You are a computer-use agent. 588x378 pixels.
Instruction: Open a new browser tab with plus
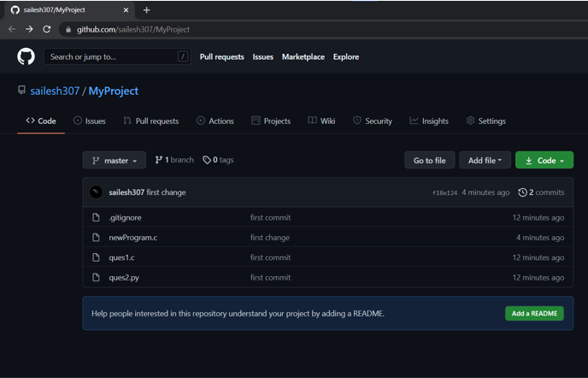point(147,10)
